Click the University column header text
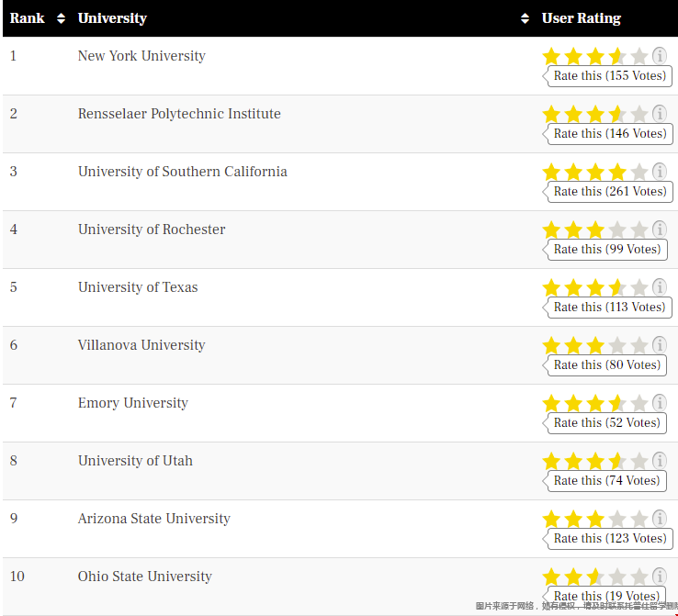This screenshot has width=678, height=616. tap(112, 18)
